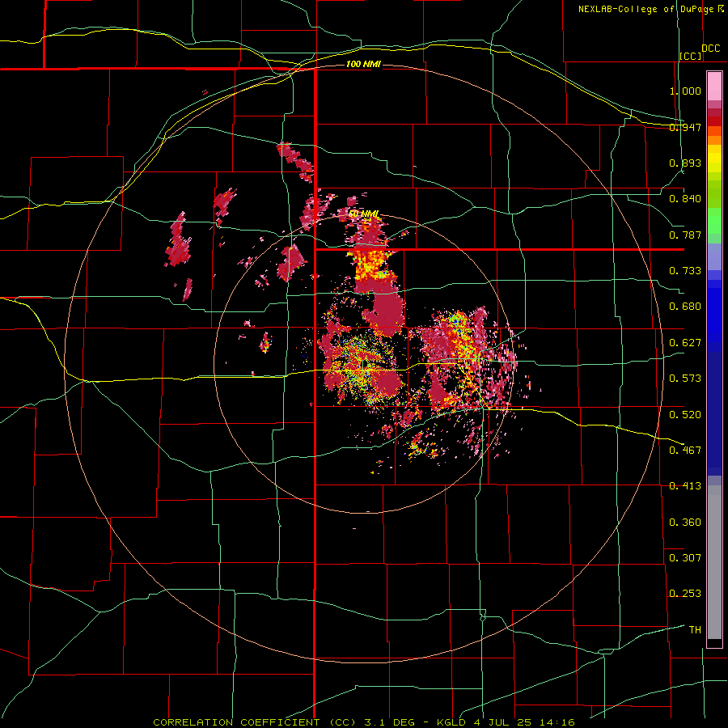Click the pink top segment of the color bar
This screenshot has height=728, width=728.
point(714,87)
